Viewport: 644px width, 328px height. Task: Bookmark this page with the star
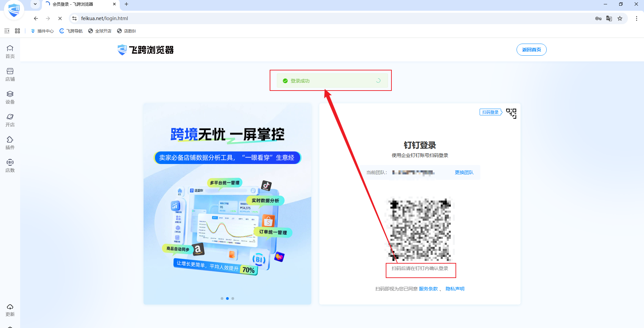coord(620,18)
